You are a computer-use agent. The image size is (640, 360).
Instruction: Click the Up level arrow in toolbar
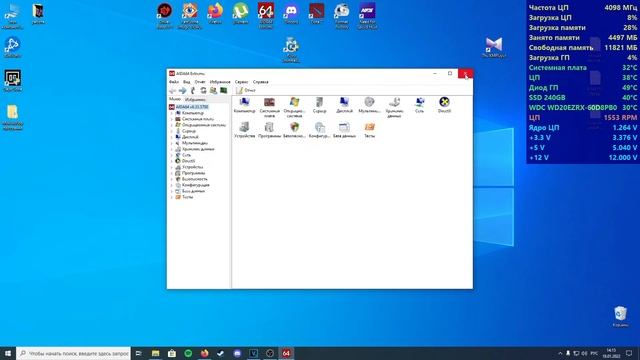click(193, 91)
